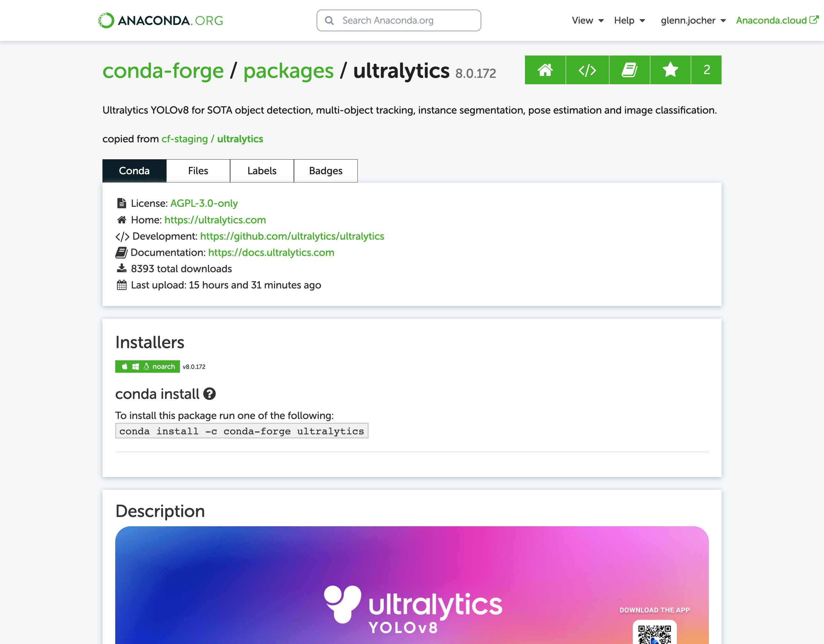Click the star/favorite icon button
Image resolution: width=824 pixels, height=644 pixels.
pyautogui.click(x=670, y=70)
